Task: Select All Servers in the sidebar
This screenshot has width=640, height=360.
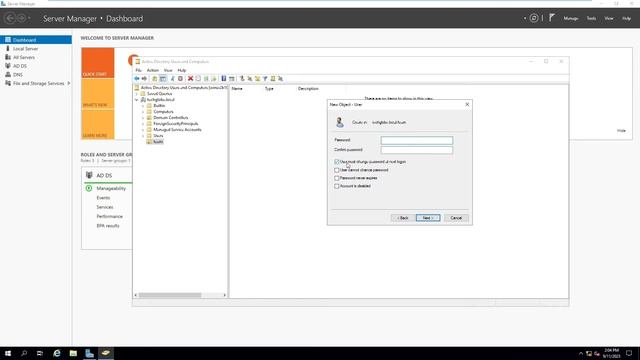Action: [x=24, y=58]
